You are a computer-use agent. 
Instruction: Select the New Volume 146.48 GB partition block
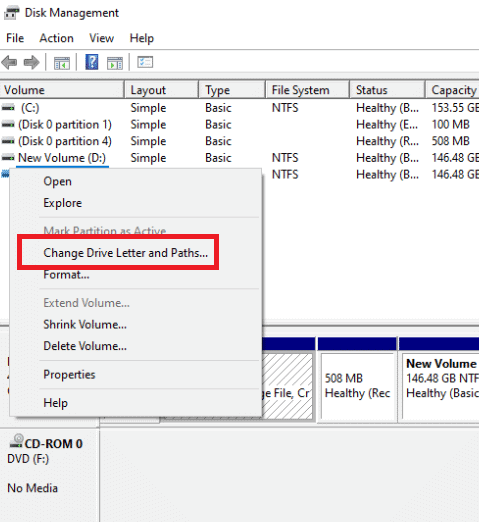coord(439,385)
